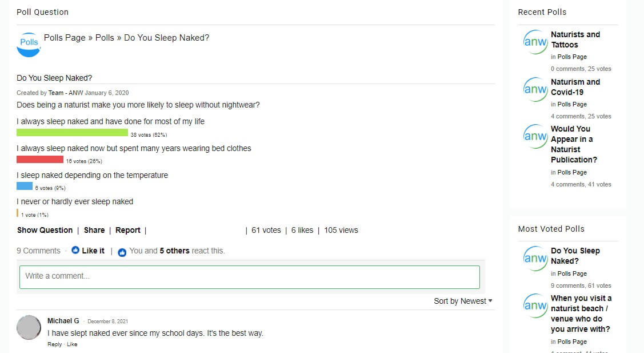The image size is (644, 353).
Task: Open the anw icon beside Naturism and Covid-19
Action: (x=535, y=89)
